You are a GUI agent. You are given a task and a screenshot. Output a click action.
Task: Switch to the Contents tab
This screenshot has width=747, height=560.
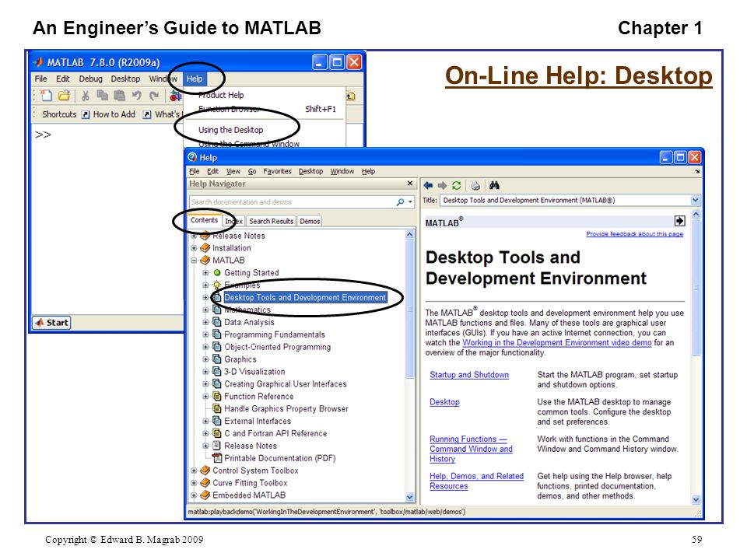click(205, 220)
